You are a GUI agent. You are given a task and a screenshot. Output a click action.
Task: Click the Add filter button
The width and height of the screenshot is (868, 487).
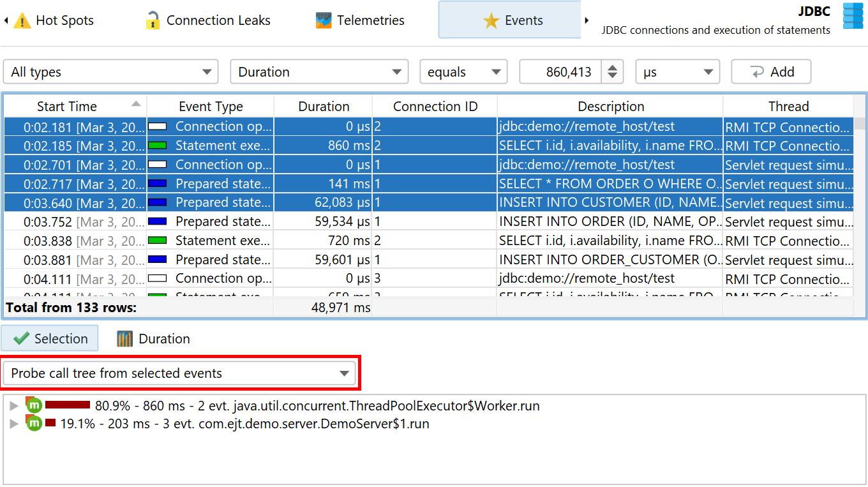pos(771,71)
